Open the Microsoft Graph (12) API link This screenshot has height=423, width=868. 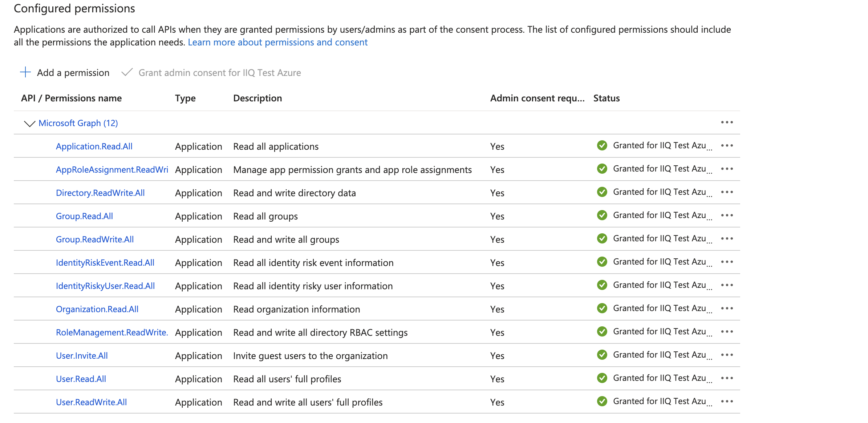tap(78, 123)
